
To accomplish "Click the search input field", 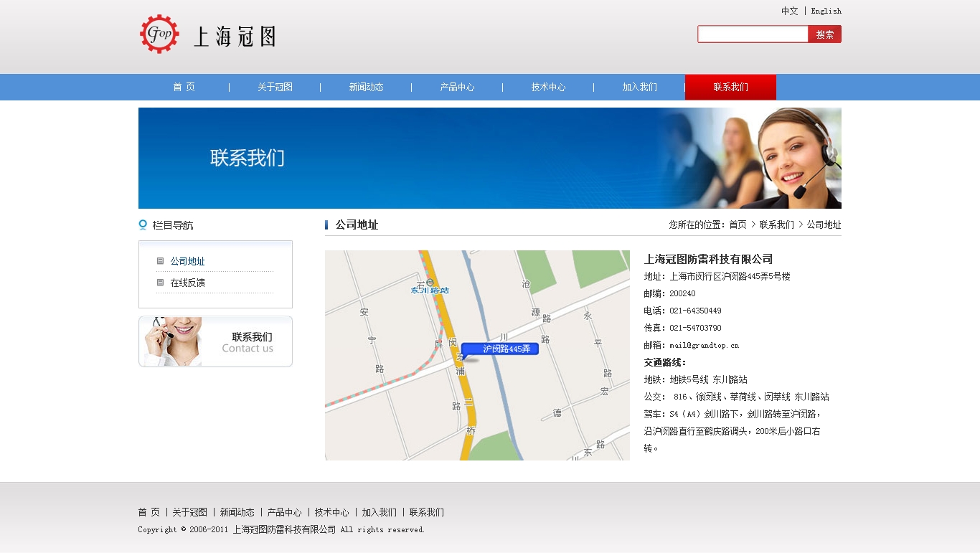I will [x=753, y=34].
